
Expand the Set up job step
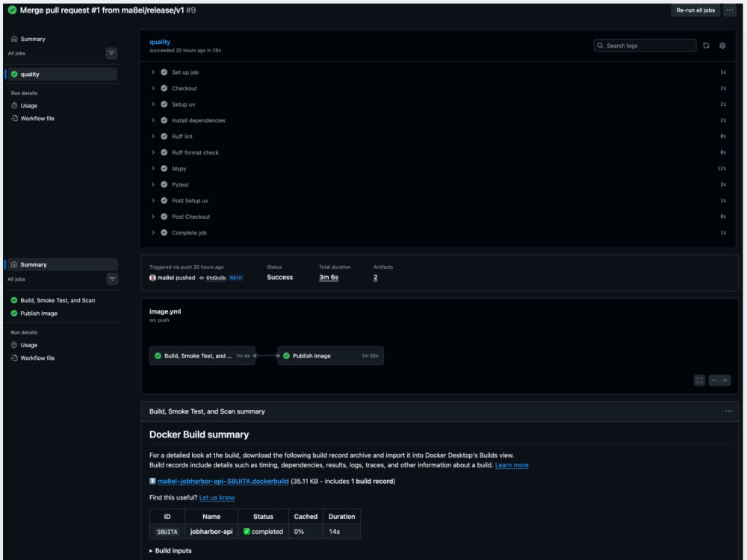pyautogui.click(x=153, y=72)
